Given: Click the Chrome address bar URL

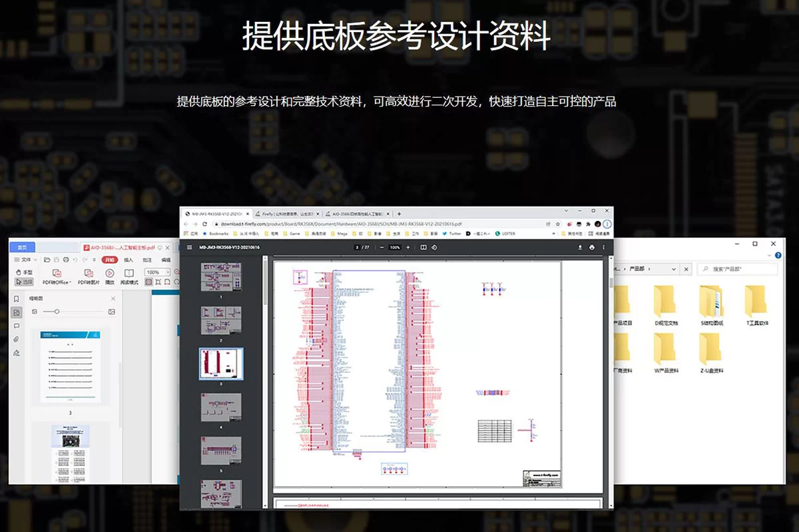Looking at the screenshot, I should point(341,224).
